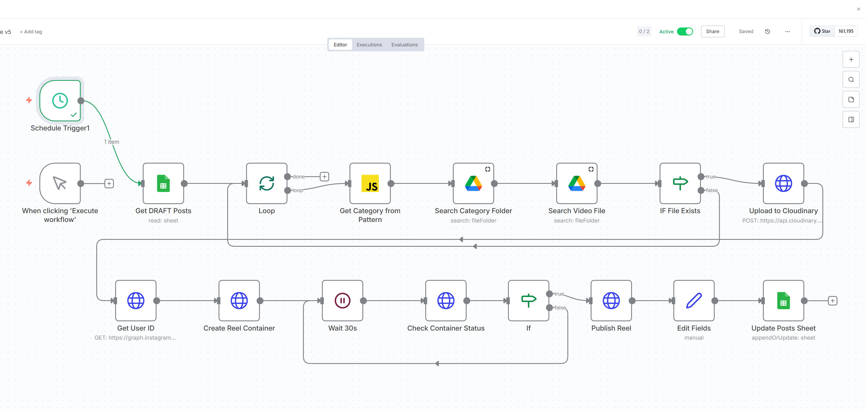The image size is (868, 409).
Task: Click the Share button
Action: tap(712, 31)
